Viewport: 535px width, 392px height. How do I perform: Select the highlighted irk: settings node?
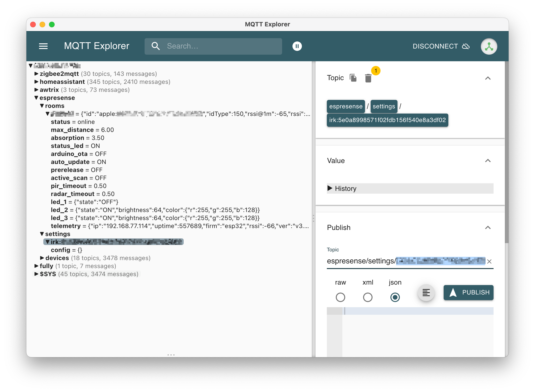coord(113,242)
